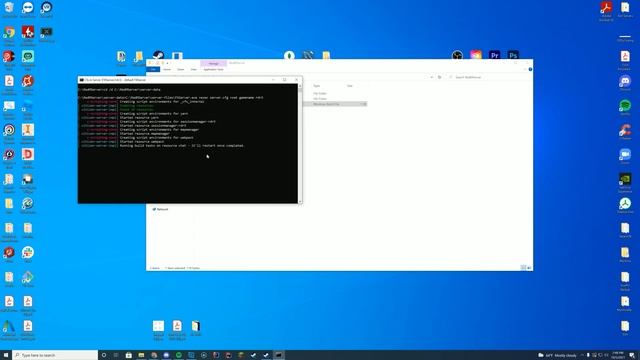Image resolution: width=640 pixels, height=360 pixels.
Task: Select the command prompt taskbar button
Action: point(278,355)
